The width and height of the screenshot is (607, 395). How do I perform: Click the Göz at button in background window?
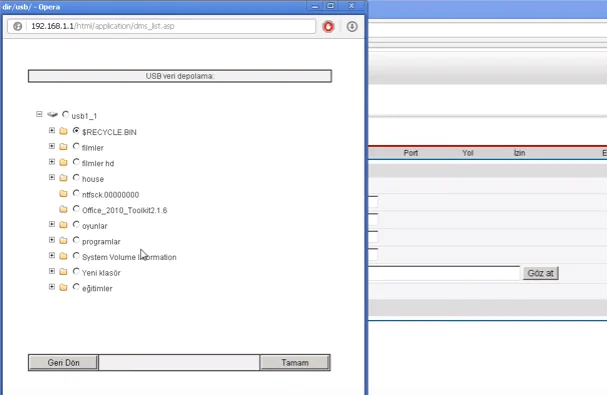click(x=541, y=273)
